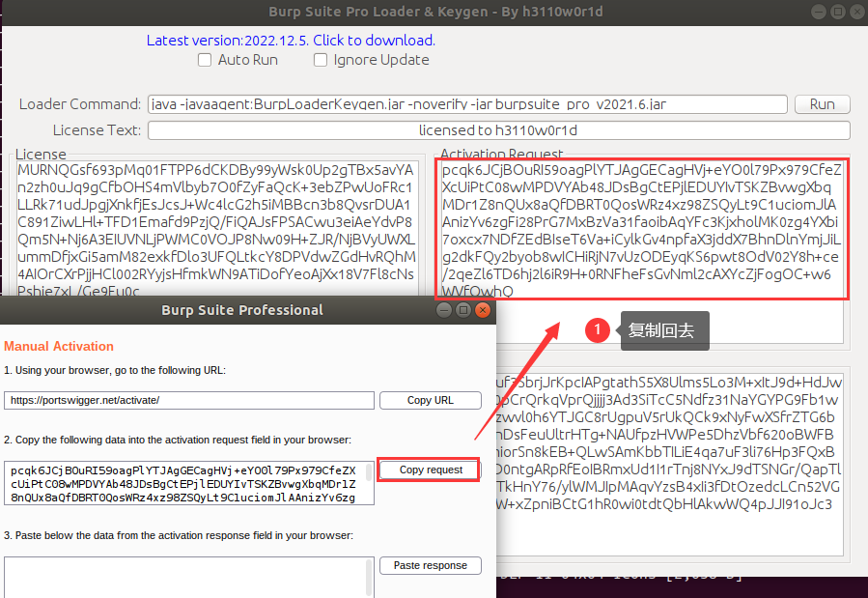The image size is (868, 598).
Task: Click the Copy request button
Action: pos(431,470)
